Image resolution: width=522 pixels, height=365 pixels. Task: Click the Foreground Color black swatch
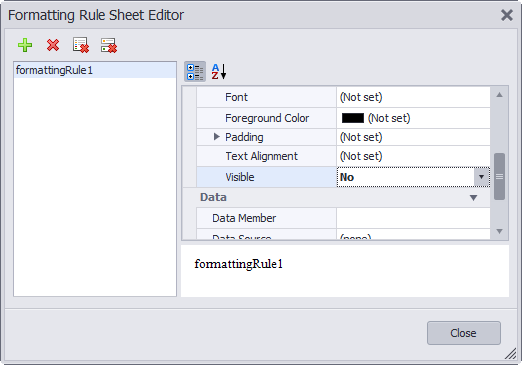coord(353,118)
